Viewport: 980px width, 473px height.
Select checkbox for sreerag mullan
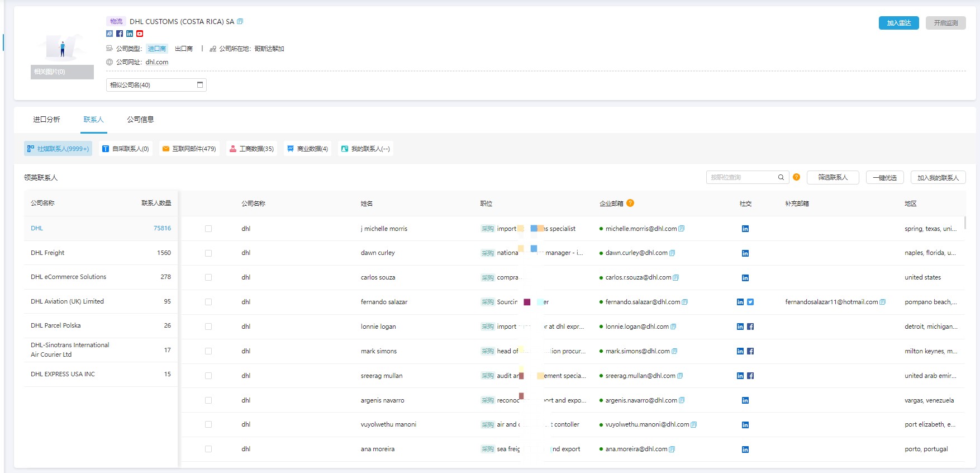[x=208, y=376]
